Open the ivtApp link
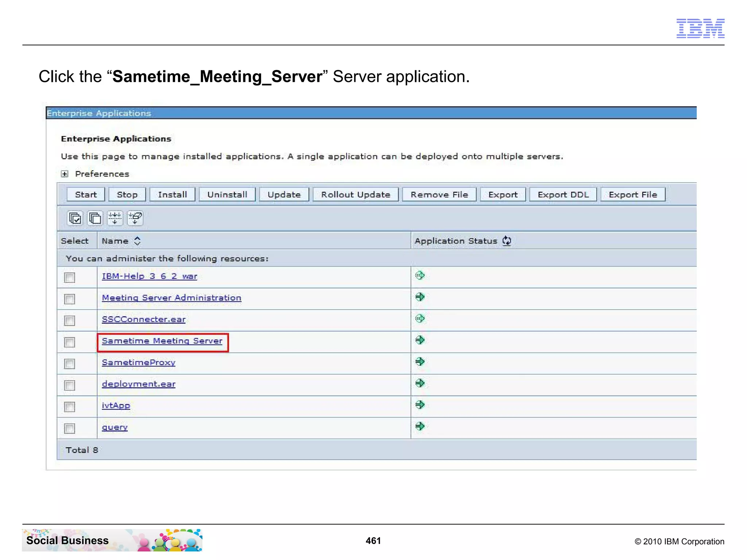Screen dimensions: 747x560 click(x=116, y=405)
